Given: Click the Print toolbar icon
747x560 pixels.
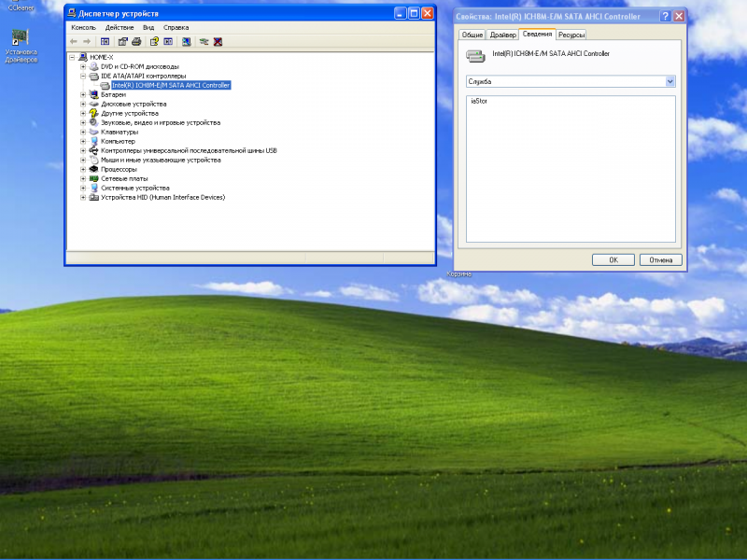Looking at the screenshot, I should 136,42.
